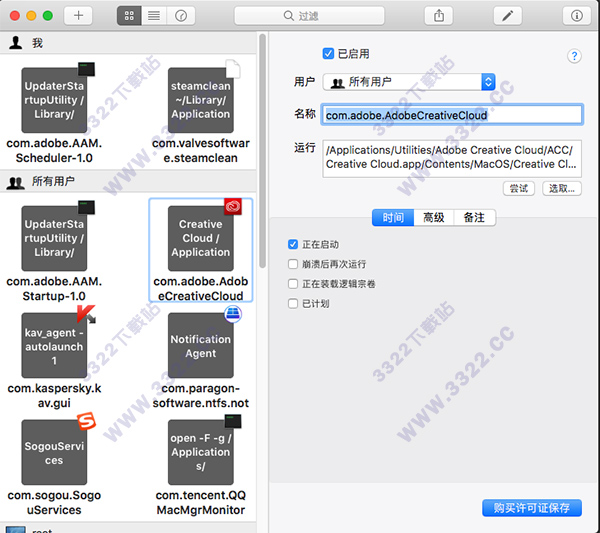Select com.adobe.AAM.Startup-1.0 job icon
Viewport: 600px width, 533px height.
coord(54,238)
